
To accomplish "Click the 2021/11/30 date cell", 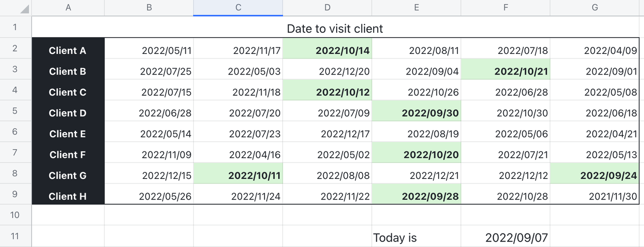I will pyautogui.click(x=595, y=196).
